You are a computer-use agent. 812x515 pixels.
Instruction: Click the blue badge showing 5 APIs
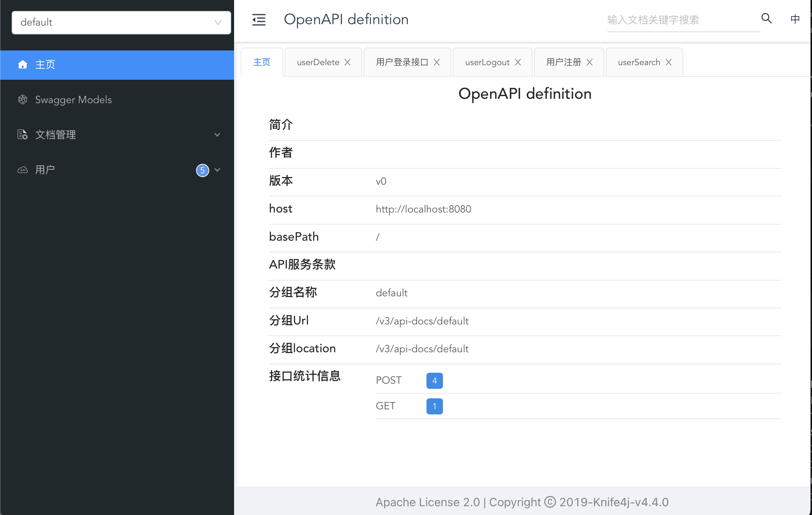click(x=203, y=170)
